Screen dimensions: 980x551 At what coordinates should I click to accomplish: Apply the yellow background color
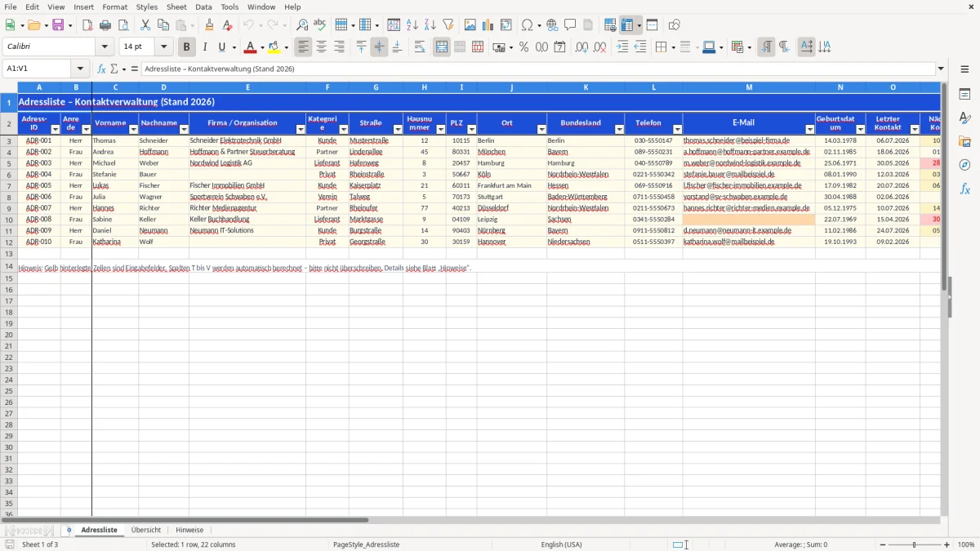[274, 47]
